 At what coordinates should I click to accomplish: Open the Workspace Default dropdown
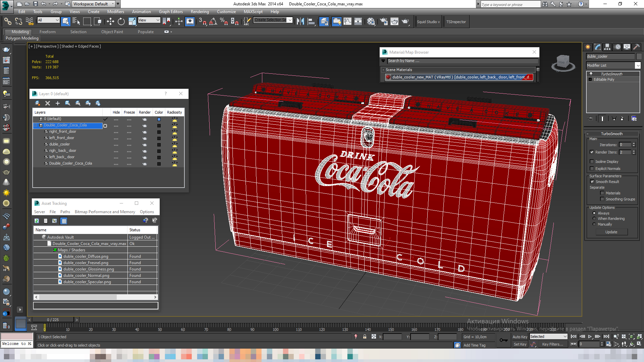tap(94, 4)
